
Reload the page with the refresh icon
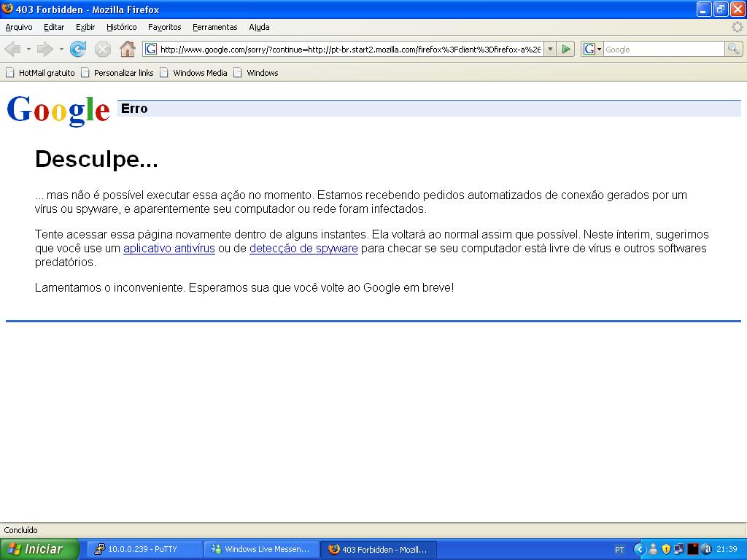click(77, 49)
